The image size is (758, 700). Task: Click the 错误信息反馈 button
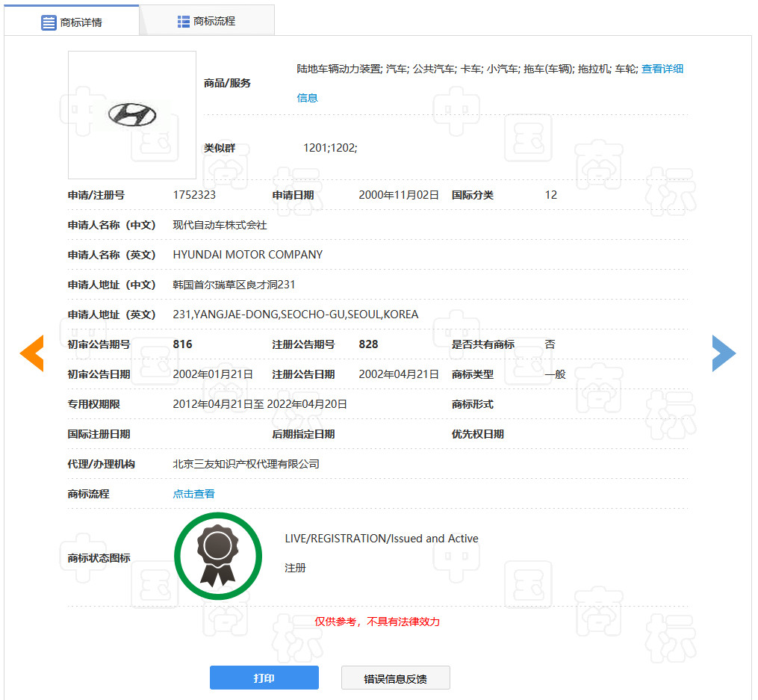[396, 678]
